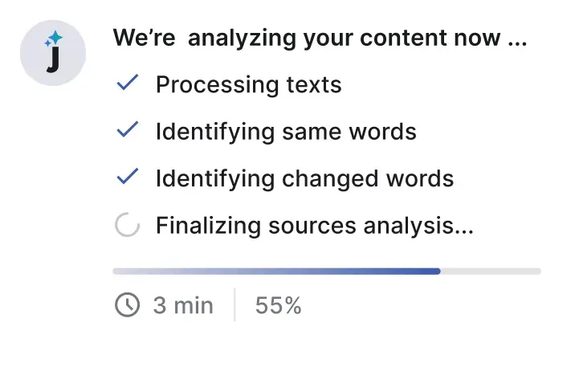Click the analyzing your content heading
This screenshot has width=575, height=392.
[320, 38]
